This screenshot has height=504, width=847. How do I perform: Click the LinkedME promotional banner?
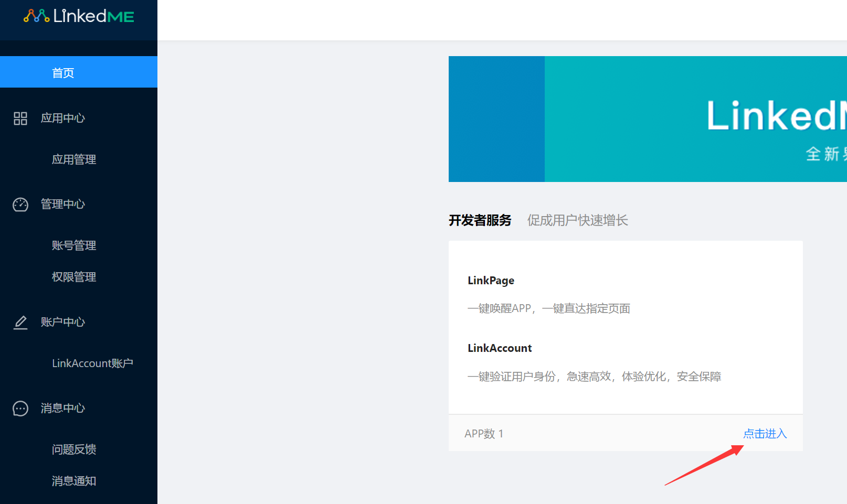point(648,119)
